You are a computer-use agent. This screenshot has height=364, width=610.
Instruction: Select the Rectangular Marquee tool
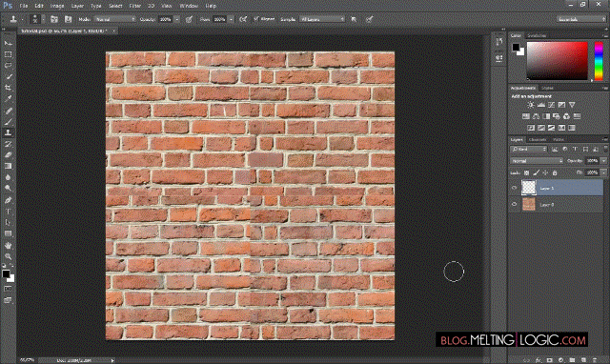[8, 54]
